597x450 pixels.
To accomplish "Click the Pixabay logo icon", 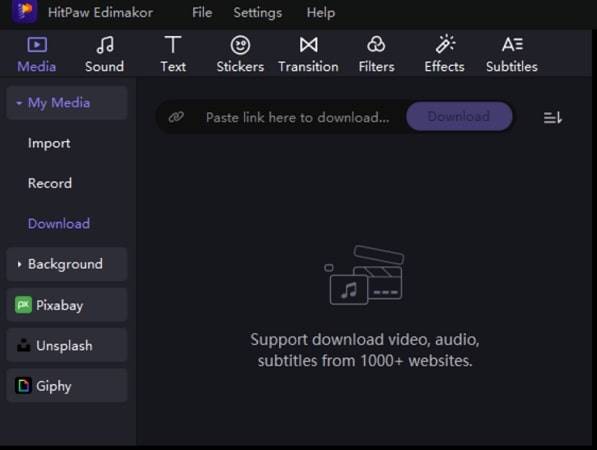I will point(23,305).
